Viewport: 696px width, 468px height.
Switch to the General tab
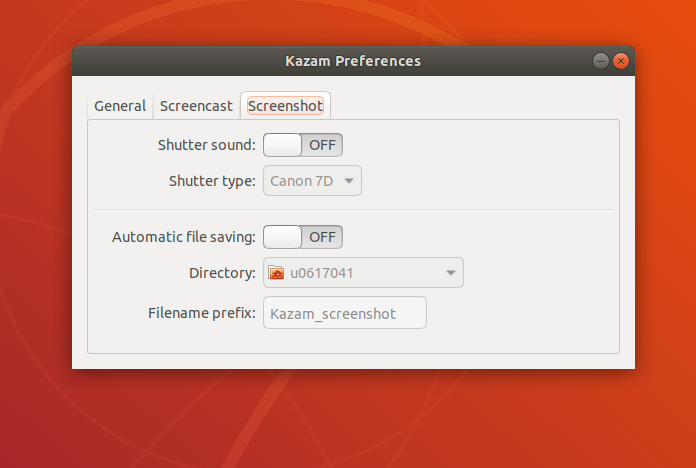coord(120,106)
